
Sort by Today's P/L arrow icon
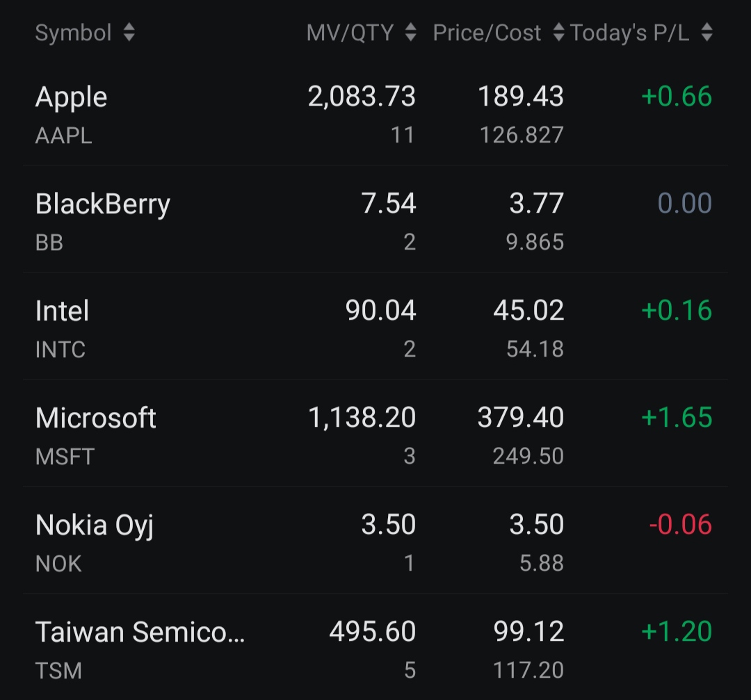click(x=707, y=33)
